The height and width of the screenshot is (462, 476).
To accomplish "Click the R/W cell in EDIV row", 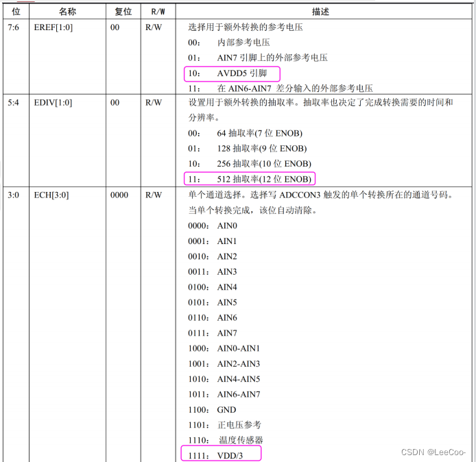I will 158,141.
